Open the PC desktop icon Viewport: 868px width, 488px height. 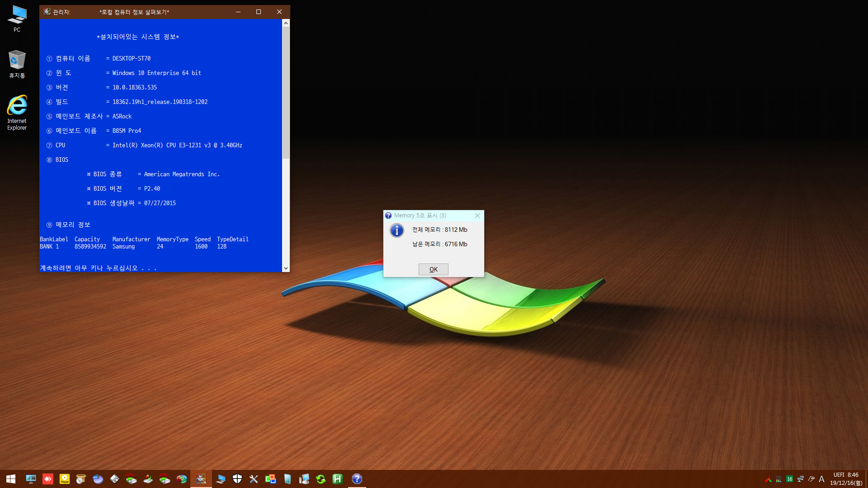[x=17, y=19]
